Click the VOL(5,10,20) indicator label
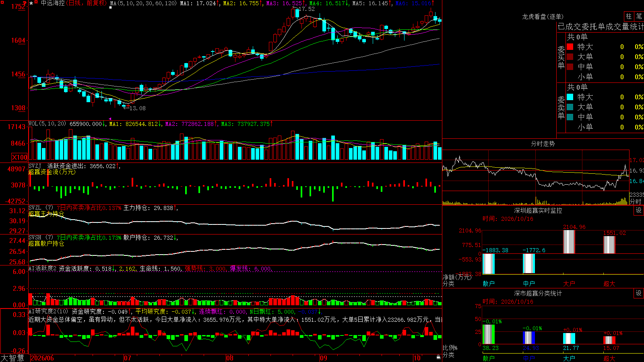 click(x=47, y=124)
